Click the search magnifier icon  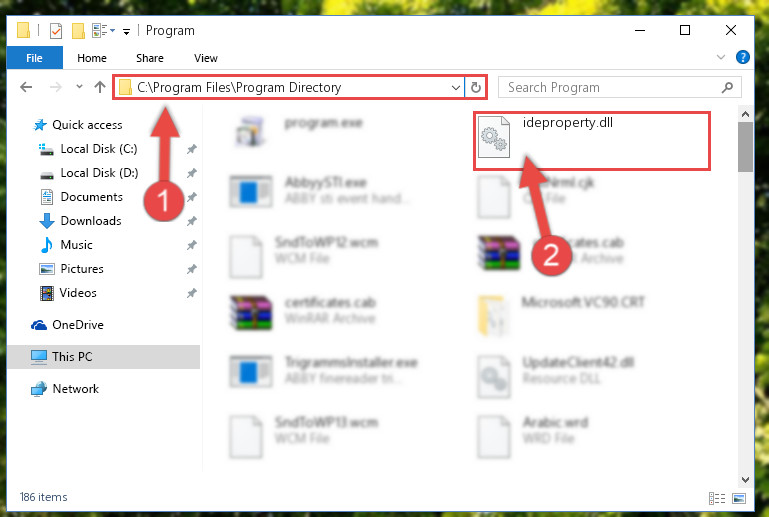click(x=727, y=87)
